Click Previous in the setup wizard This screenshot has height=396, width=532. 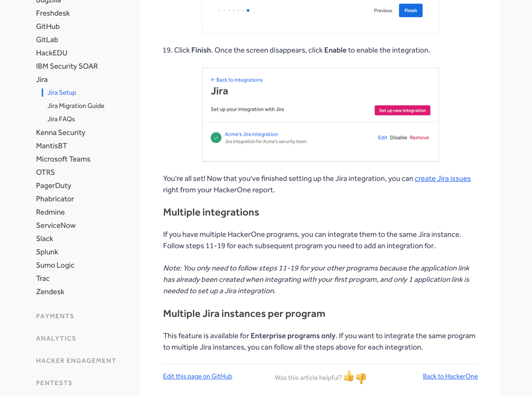point(383,10)
